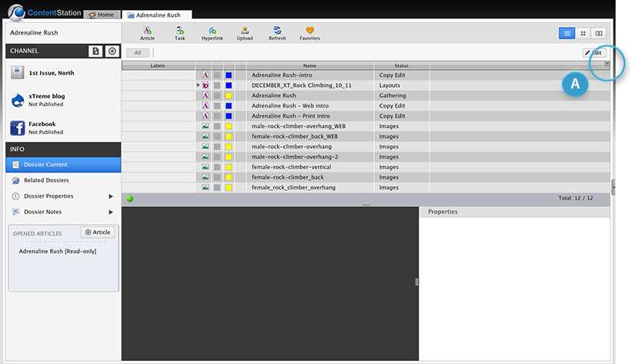Switch to the Home tab
The height and width of the screenshot is (364, 631).
[102, 15]
